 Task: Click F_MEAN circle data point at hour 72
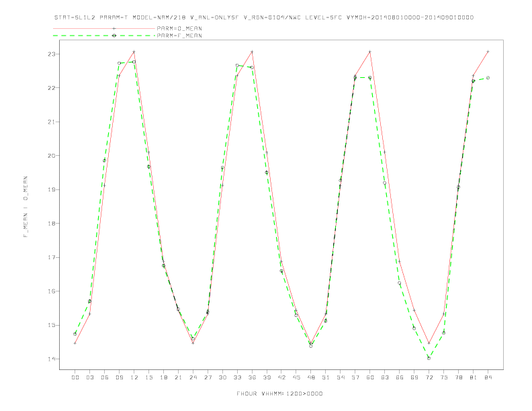click(429, 358)
